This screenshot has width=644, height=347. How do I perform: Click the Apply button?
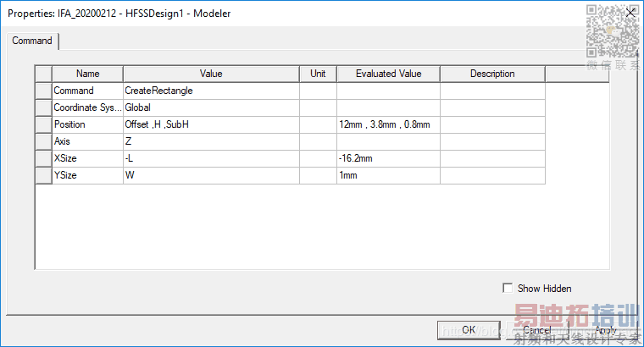pyautogui.click(x=605, y=331)
